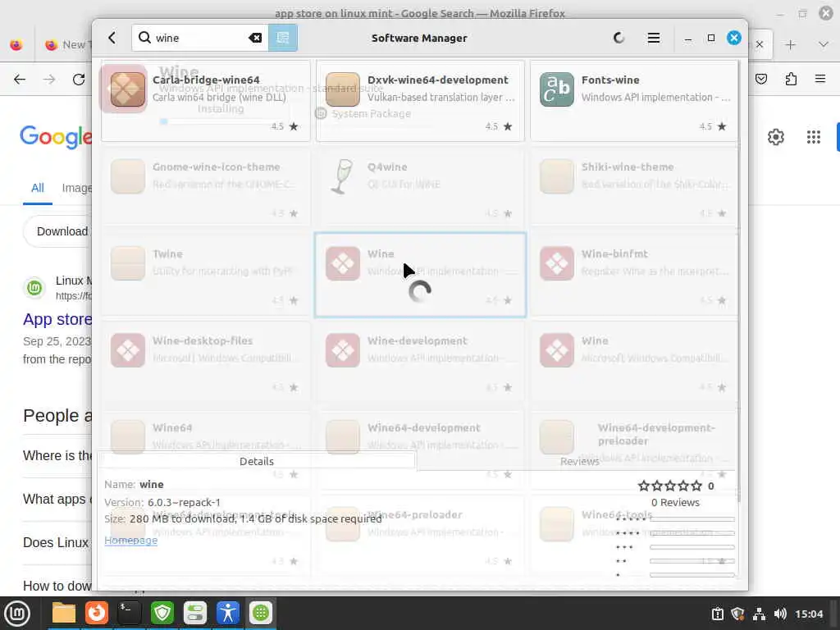Click the clock showing 15:04
The width and height of the screenshot is (840, 630).
point(808,614)
